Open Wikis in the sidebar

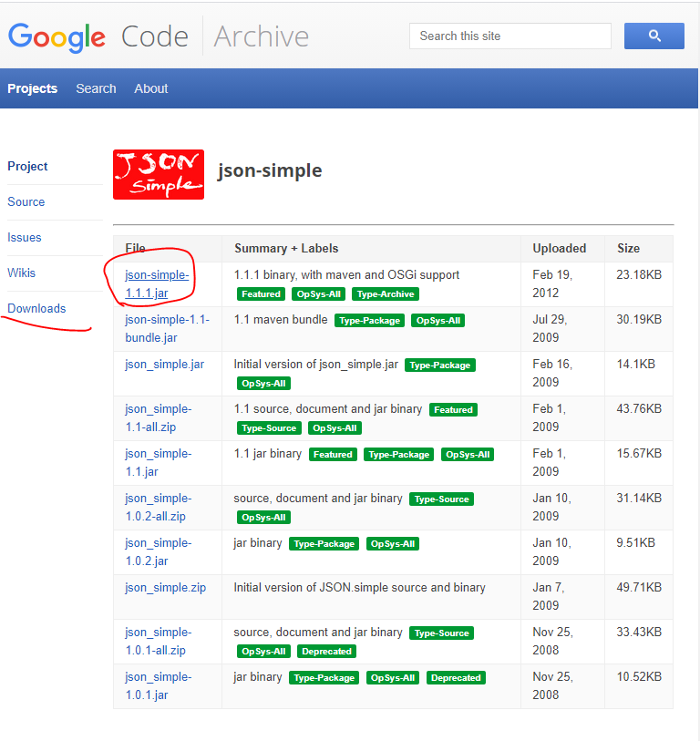21,273
